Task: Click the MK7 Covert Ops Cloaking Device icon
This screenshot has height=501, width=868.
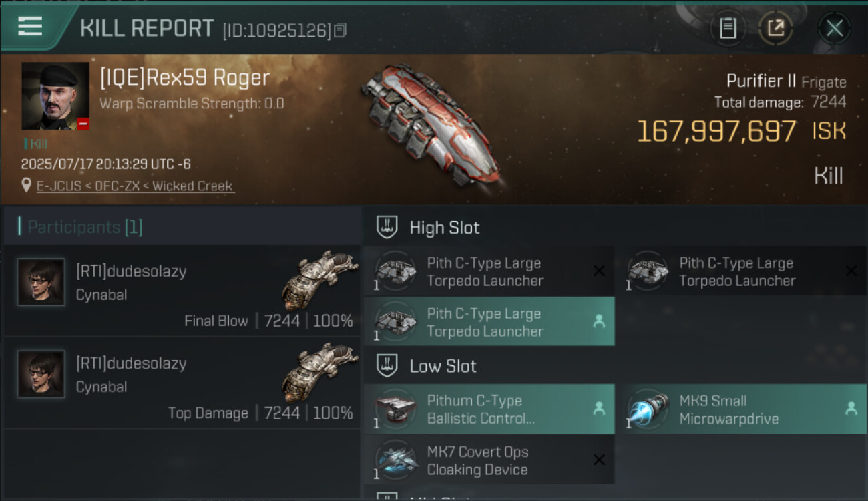Action: 396,460
